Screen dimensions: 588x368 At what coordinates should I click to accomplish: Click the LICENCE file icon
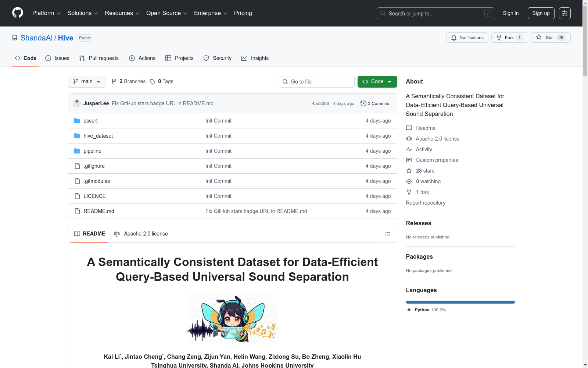(77, 196)
